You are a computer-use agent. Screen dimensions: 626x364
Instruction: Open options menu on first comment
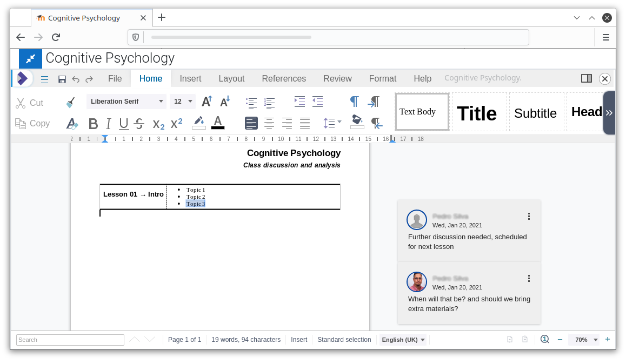[x=529, y=217]
